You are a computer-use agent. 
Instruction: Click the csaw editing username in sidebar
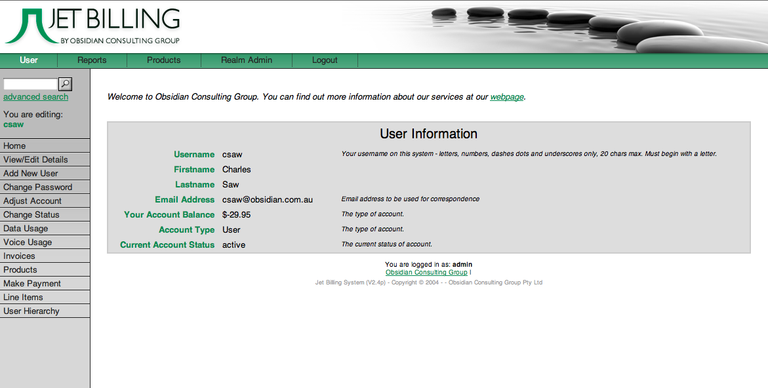coord(13,124)
